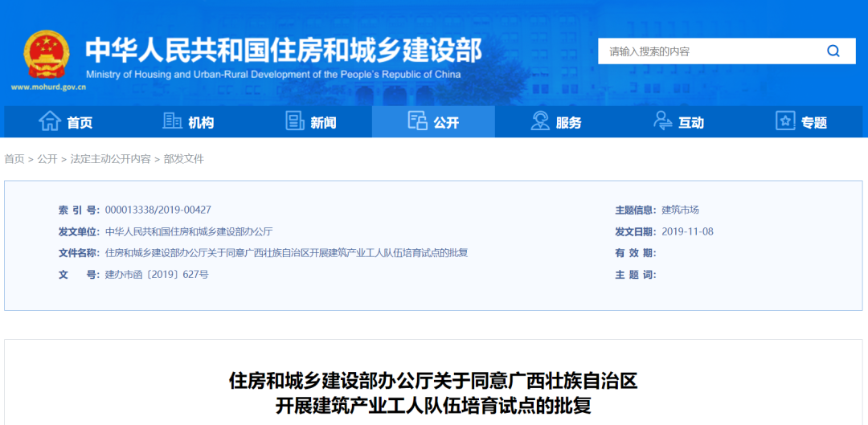Click the 中华人民共和国住房和城乡建设部 site title
The image size is (868, 425).
(x=284, y=51)
